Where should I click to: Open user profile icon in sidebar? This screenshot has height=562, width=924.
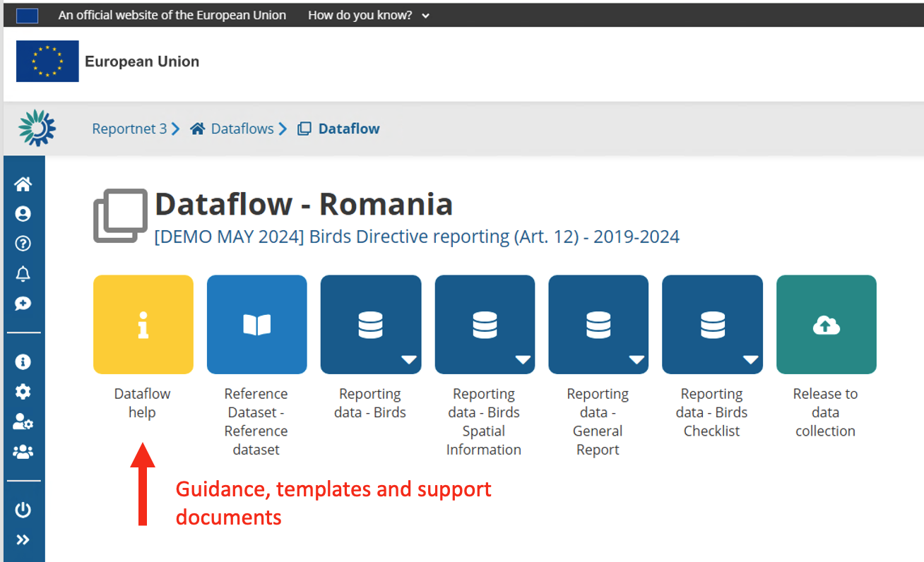click(23, 214)
